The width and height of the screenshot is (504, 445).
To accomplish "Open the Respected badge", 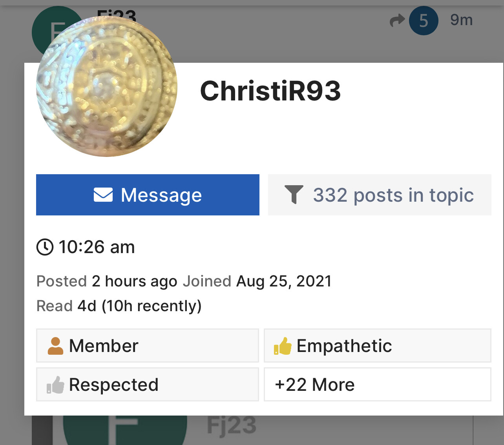I will [x=148, y=384].
